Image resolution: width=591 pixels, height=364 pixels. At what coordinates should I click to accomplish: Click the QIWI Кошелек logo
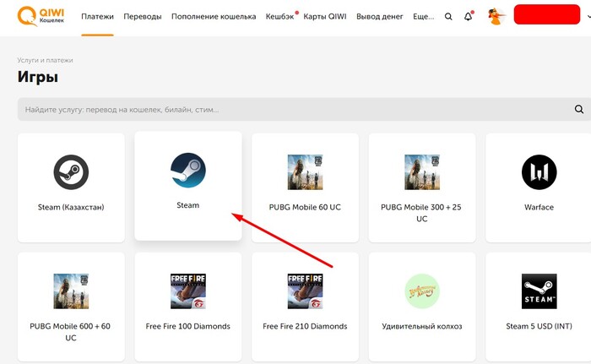(x=41, y=16)
